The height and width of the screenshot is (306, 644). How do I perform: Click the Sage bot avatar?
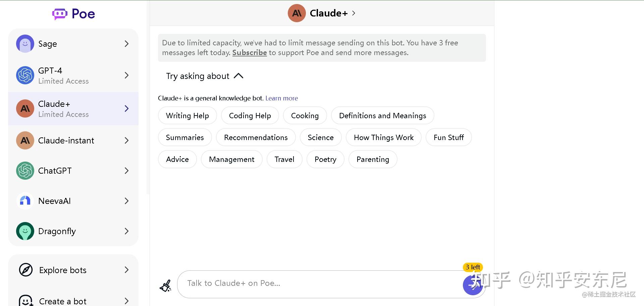tap(25, 44)
